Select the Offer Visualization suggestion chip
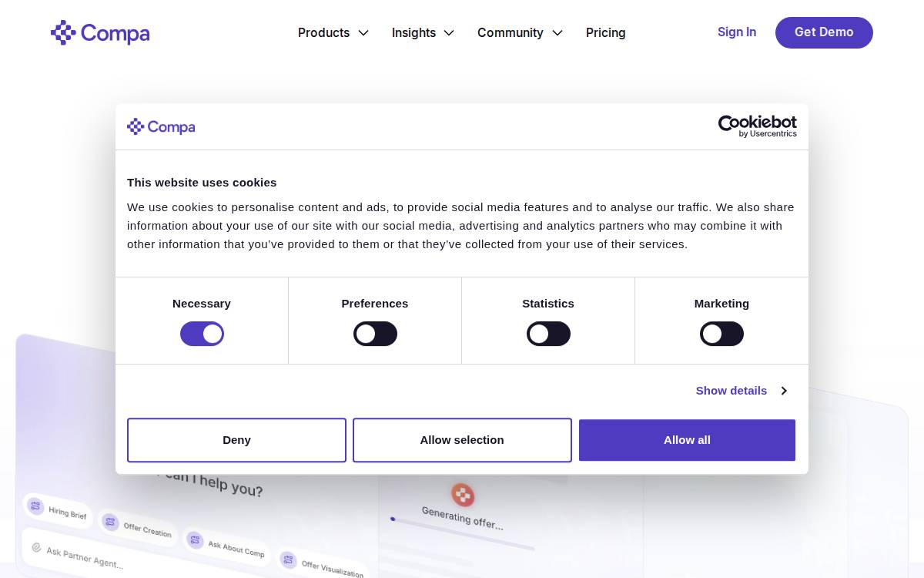This screenshot has height=578, width=924. point(323,565)
